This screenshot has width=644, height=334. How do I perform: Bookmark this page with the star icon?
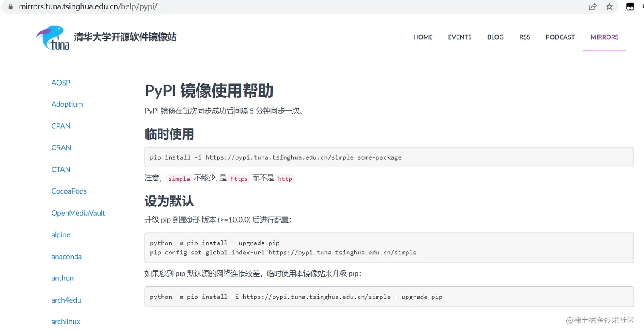pyautogui.click(x=609, y=7)
